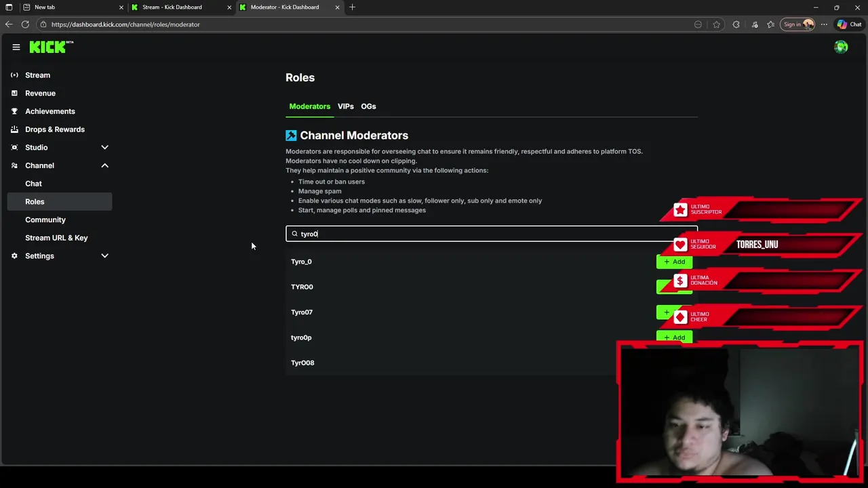Click the magnifier icon in the moderator search
The height and width of the screenshot is (488, 868).
(294, 234)
